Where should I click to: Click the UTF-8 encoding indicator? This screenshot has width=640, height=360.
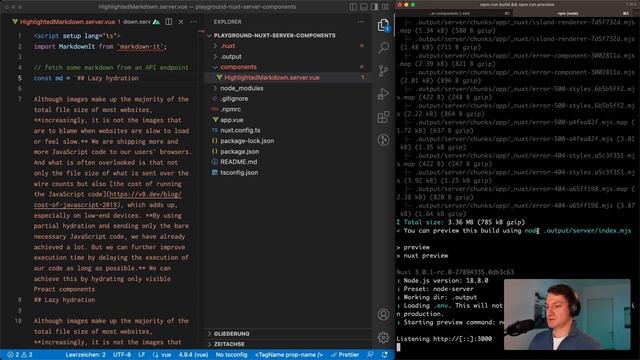(x=122, y=355)
